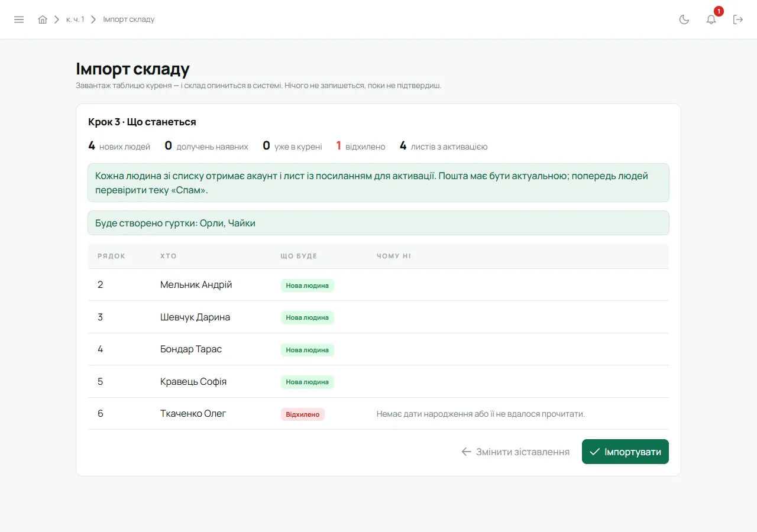This screenshot has width=757, height=532.
Task: Click the Кравець Софія name cell
Action: coord(193,382)
